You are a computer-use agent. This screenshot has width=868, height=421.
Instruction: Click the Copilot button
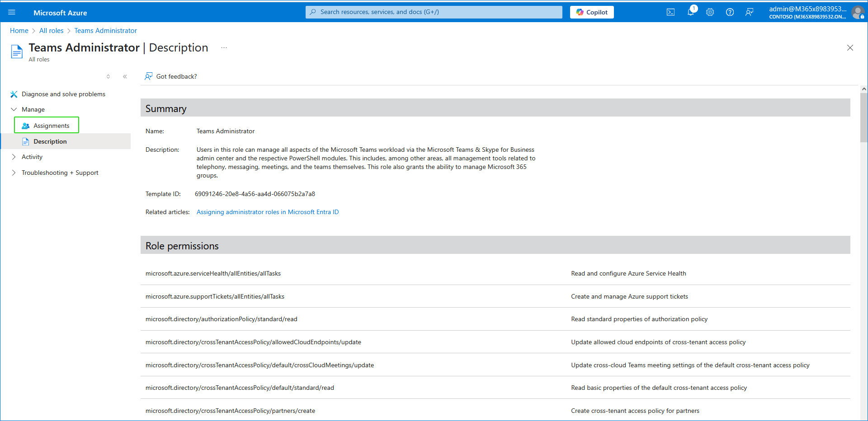click(591, 12)
